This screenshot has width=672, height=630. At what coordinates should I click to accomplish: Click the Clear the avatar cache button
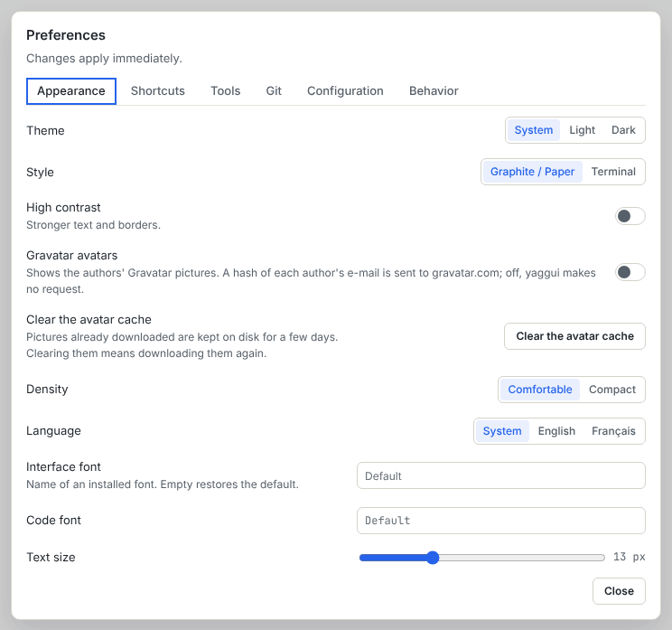(x=574, y=336)
